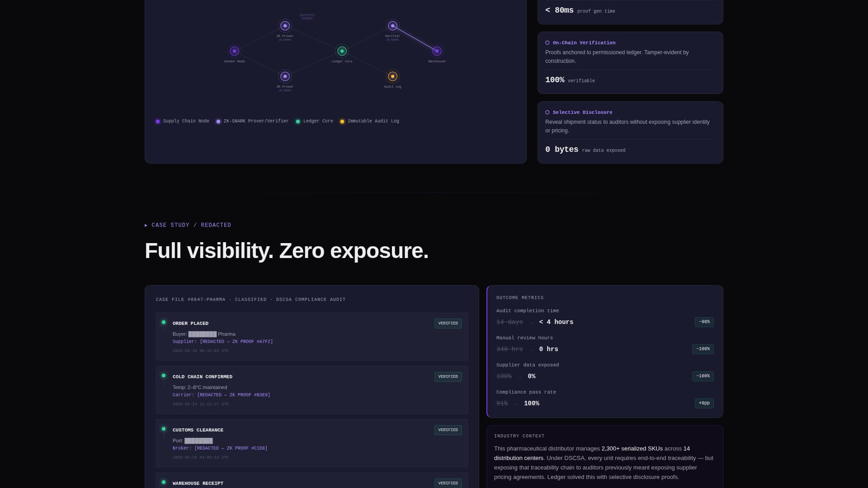Click the ZK Prover node beside Encrypted Channel label

click(x=285, y=26)
